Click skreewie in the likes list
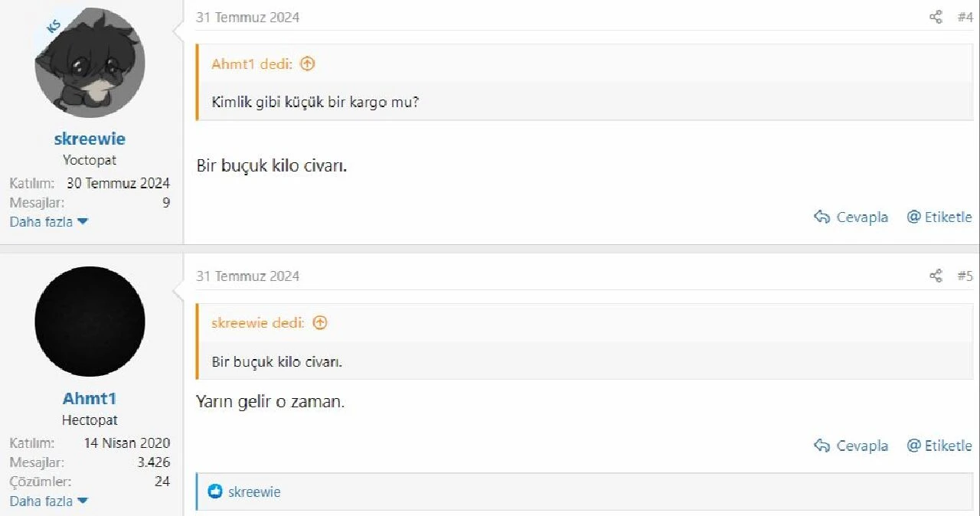 [254, 492]
